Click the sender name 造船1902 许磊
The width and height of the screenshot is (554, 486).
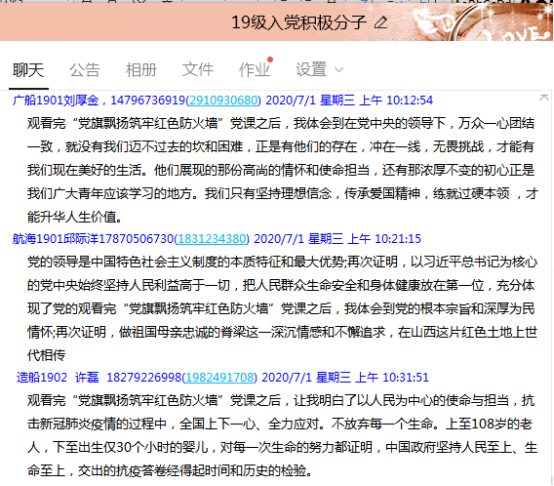pos(58,378)
